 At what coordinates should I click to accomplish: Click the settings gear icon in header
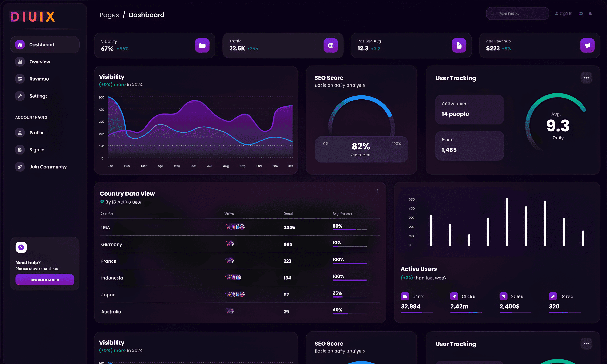point(581,14)
